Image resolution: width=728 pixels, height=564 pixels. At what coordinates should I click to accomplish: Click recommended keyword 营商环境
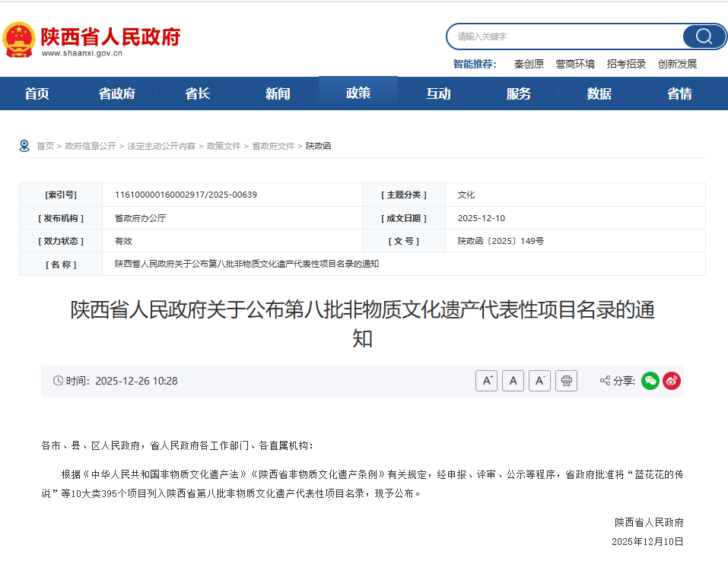pos(575,64)
